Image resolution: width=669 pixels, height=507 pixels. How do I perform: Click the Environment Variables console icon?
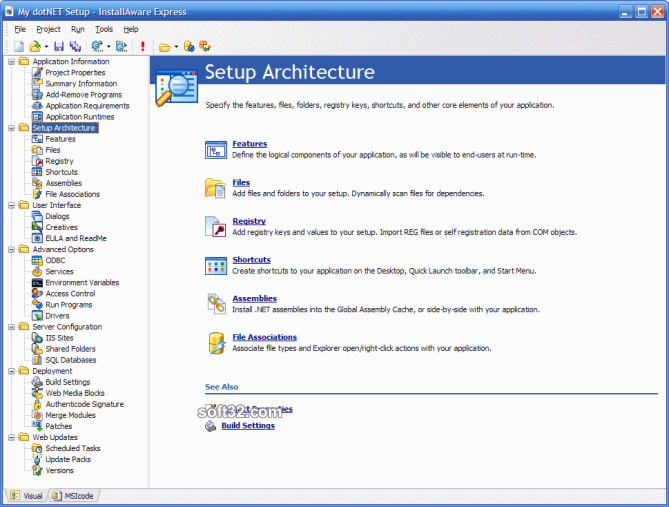tap(38, 283)
